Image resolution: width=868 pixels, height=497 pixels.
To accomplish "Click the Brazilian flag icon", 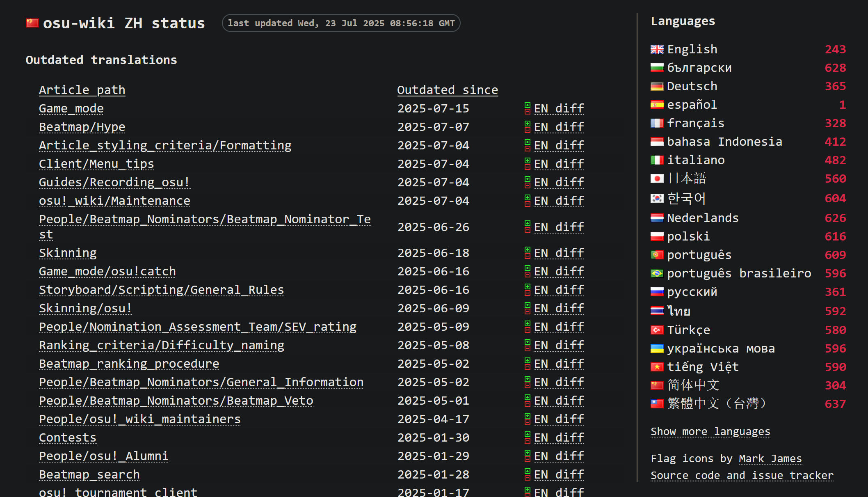I will click(657, 273).
